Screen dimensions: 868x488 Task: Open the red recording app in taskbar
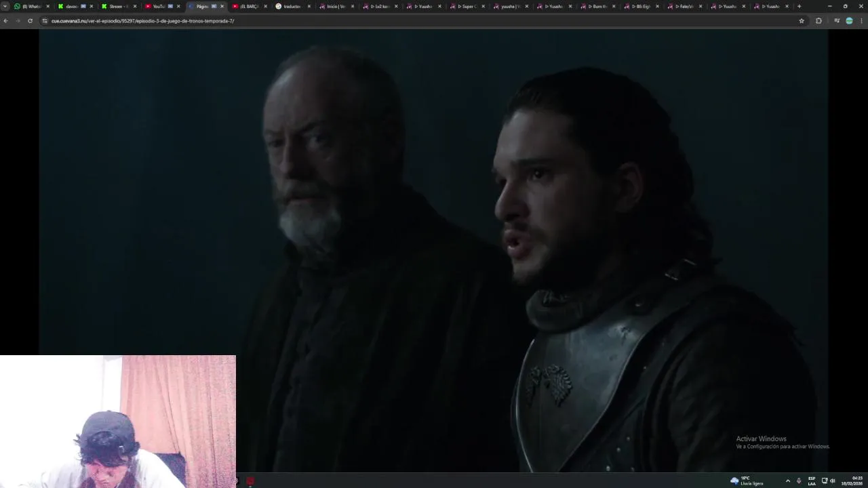250,481
